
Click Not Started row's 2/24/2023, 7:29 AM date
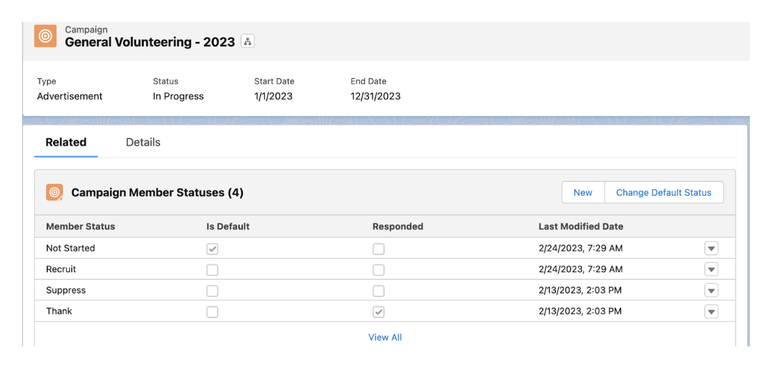pyautogui.click(x=580, y=248)
